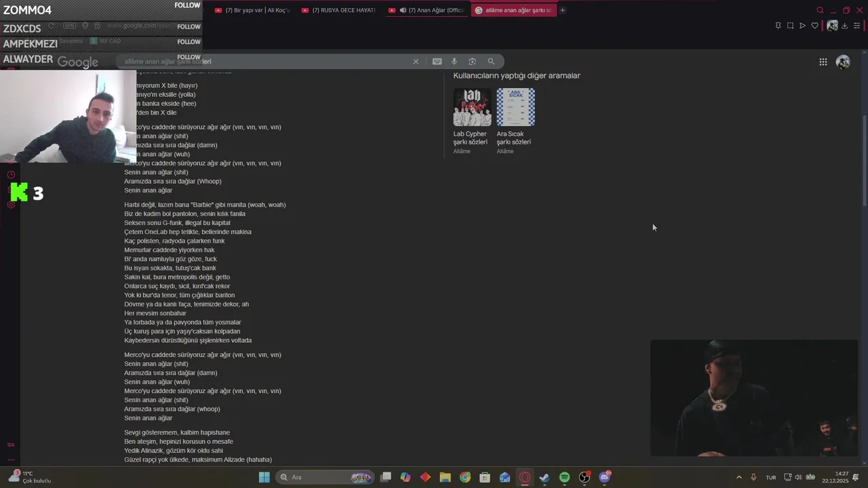This screenshot has height=488, width=868.
Task: Click the Google logo
Action: click(78, 62)
